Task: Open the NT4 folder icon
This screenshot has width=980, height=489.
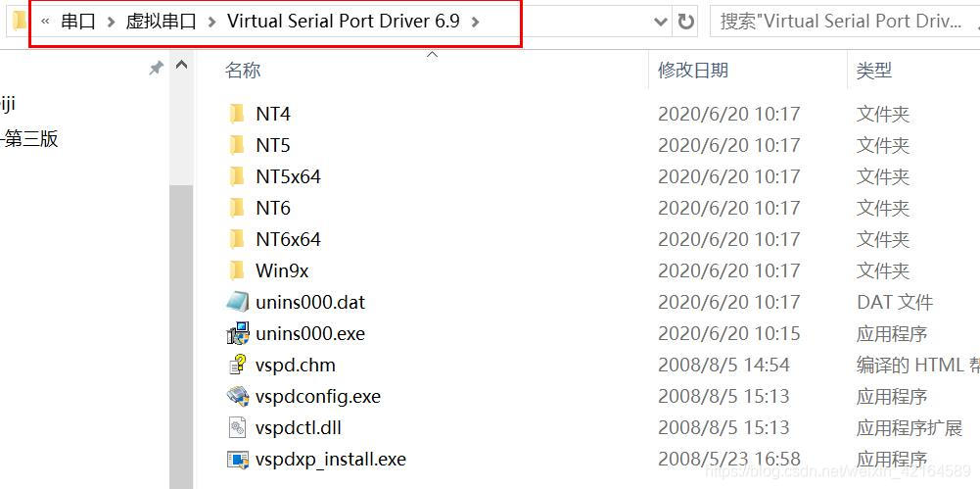Action: [237, 114]
